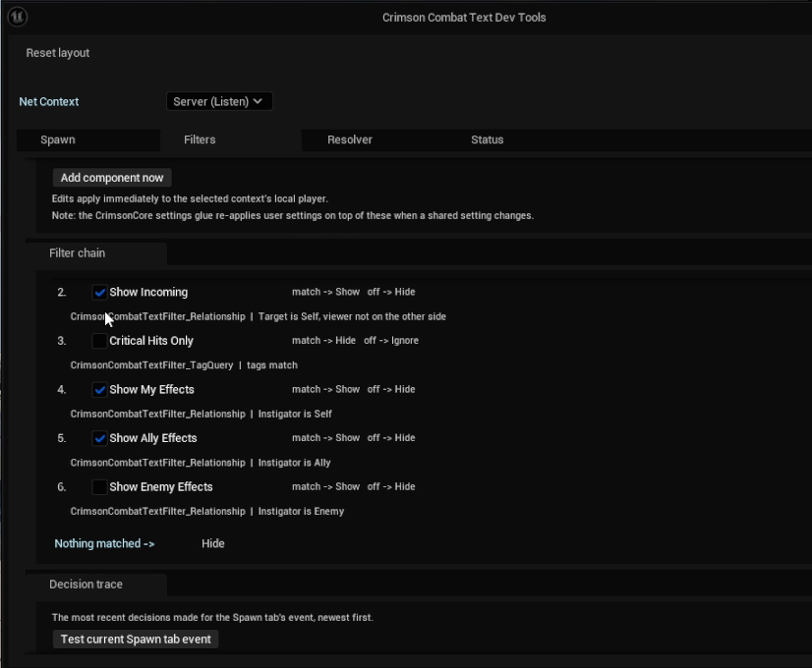Viewport: 812px width, 668px height.
Task: Click the Show Incoming label text
Action: pos(148,292)
